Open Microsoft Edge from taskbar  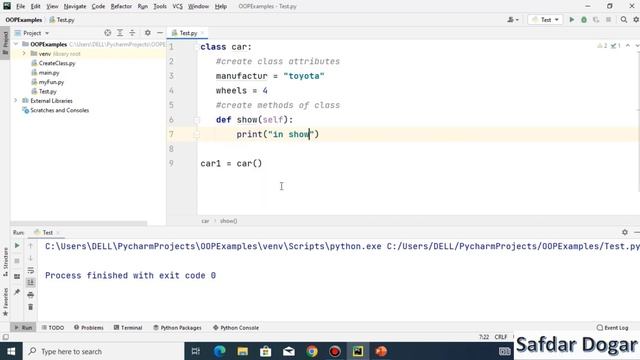pos(220,351)
